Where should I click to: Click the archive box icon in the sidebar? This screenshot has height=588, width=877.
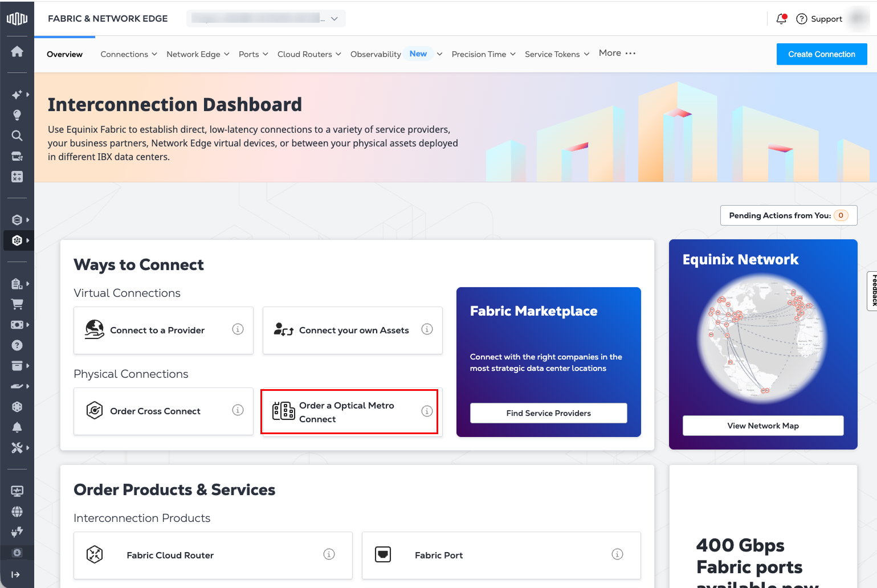(x=17, y=366)
